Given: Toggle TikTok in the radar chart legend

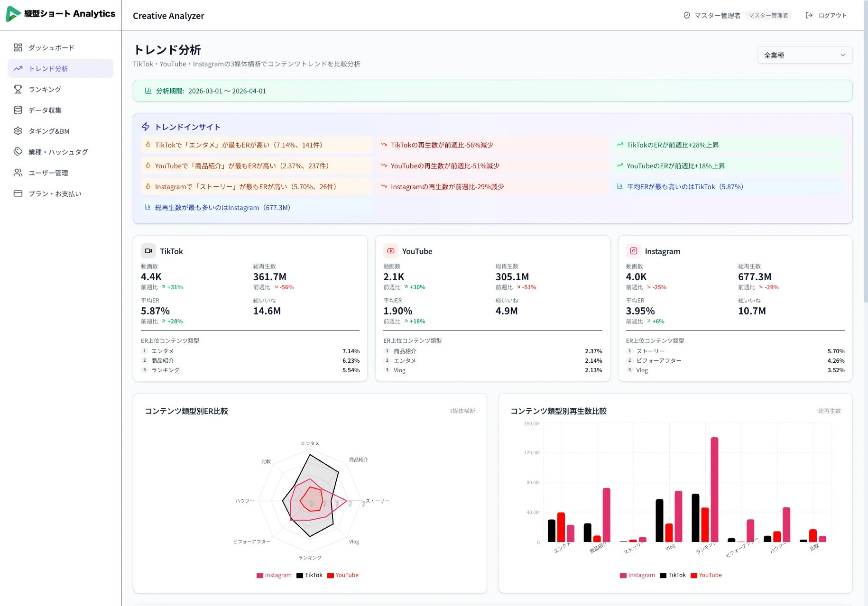Looking at the screenshot, I should click(x=310, y=575).
